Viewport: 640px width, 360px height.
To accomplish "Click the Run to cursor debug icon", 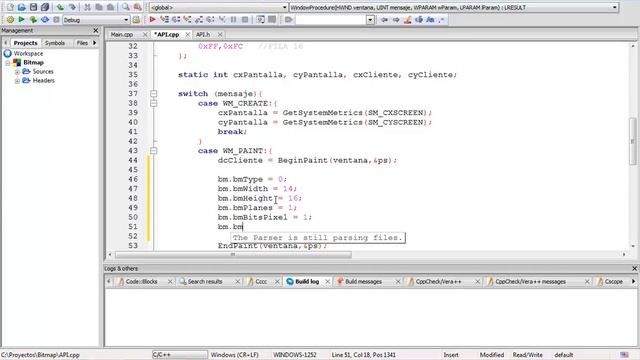I will pos(164,19).
